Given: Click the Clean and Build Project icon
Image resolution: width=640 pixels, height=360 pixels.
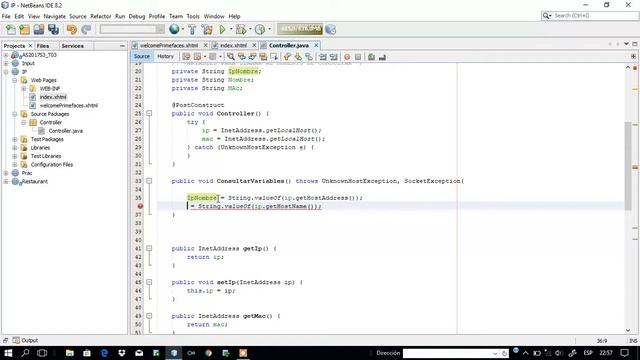Looking at the screenshot, I should pos(207,29).
